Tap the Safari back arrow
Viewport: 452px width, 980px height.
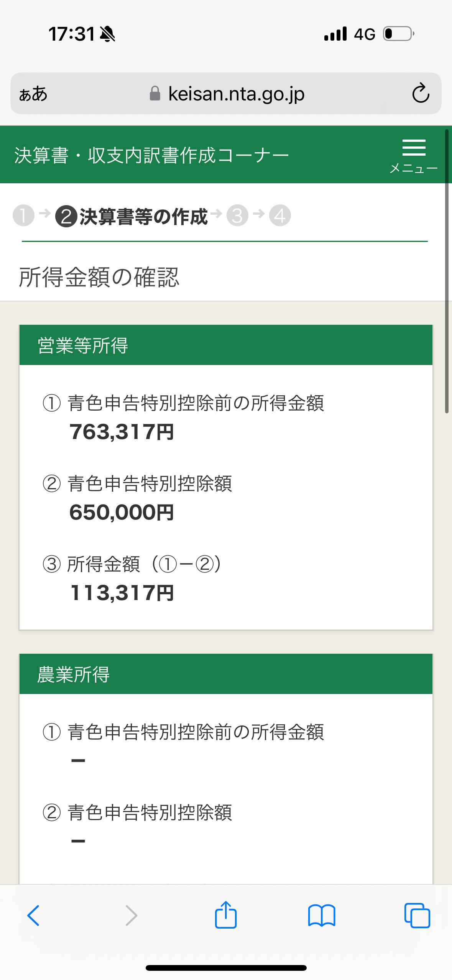33,916
